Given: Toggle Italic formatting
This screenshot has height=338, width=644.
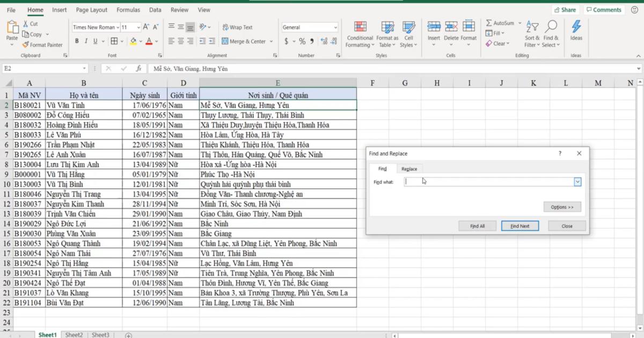Looking at the screenshot, I should click(x=86, y=41).
